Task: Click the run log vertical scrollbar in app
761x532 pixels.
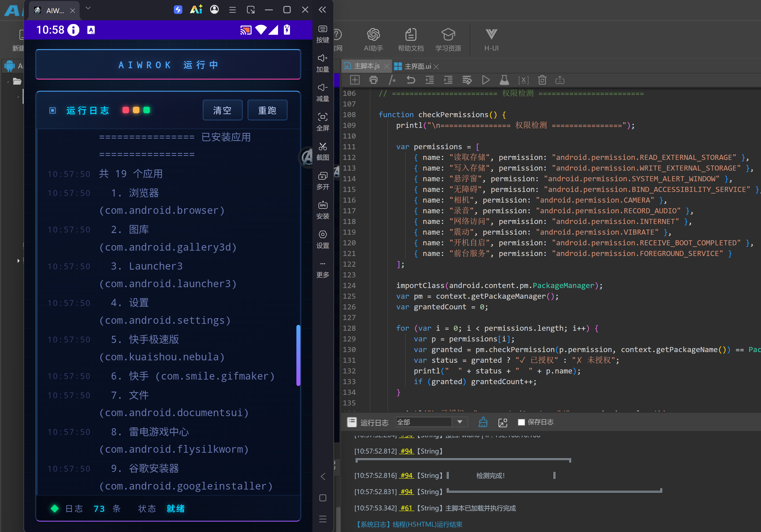Action: click(298, 355)
